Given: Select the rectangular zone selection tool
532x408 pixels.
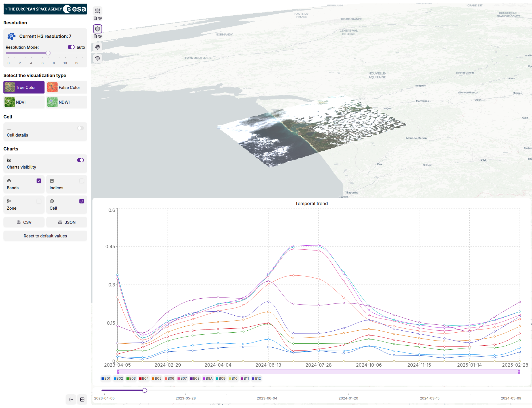Looking at the screenshot, I should click(x=98, y=11).
